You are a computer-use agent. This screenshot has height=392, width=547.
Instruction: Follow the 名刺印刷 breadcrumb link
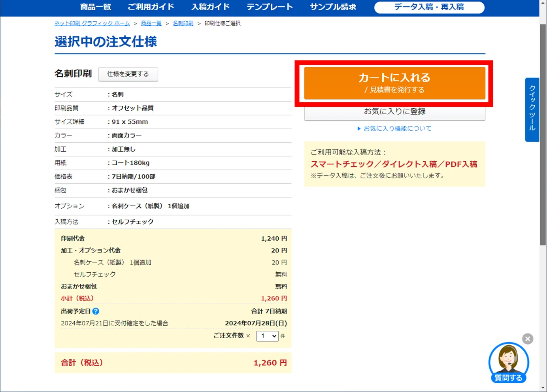click(x=183, y=23)
